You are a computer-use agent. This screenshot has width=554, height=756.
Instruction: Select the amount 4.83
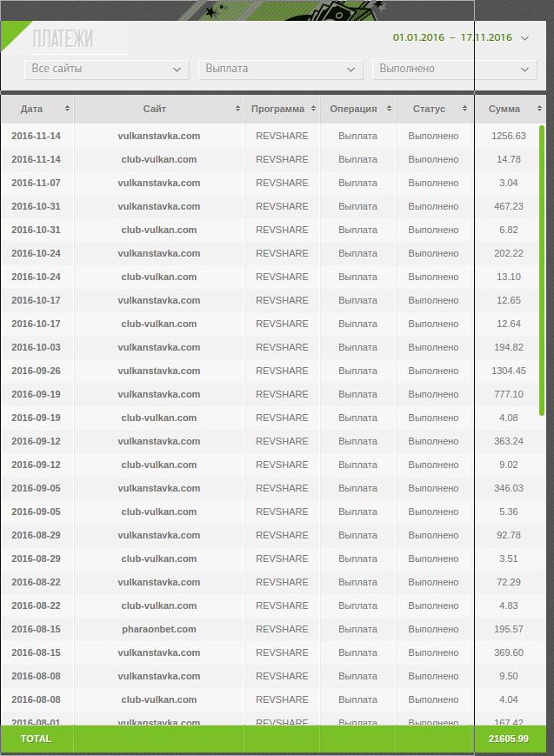[x=509, y=606]
